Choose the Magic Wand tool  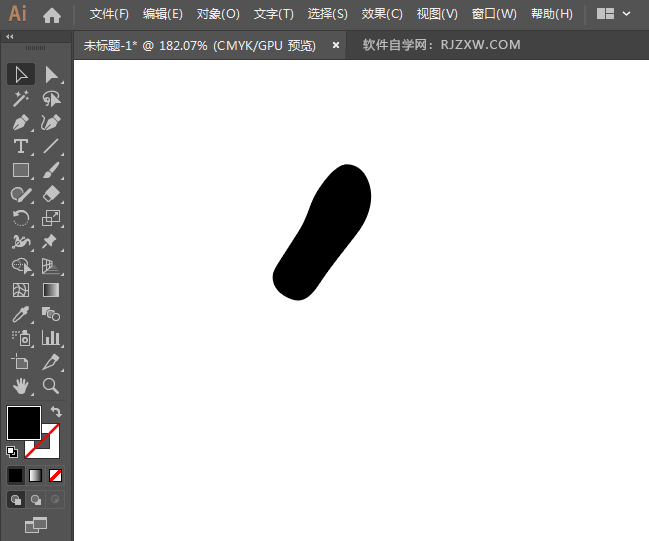tap(21, 98)
